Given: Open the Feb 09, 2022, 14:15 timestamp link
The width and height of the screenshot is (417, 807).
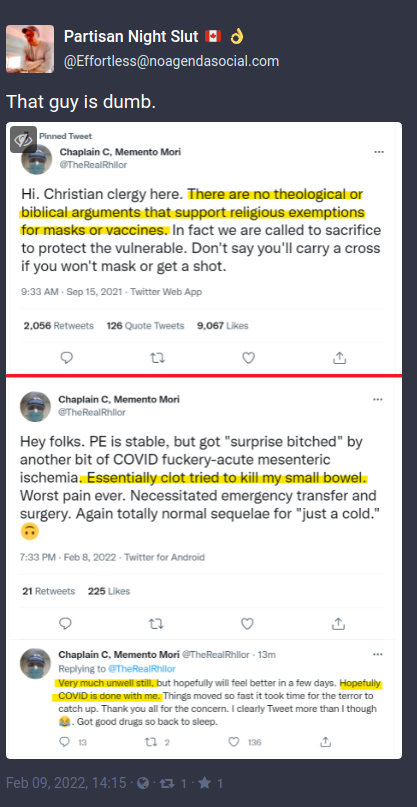Looking at the screenshot, I should pos(65,783).
